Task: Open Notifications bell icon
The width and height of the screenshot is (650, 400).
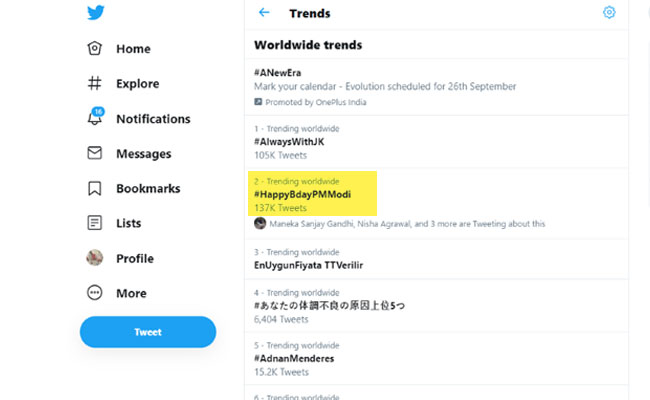Action: coord(95,118)
